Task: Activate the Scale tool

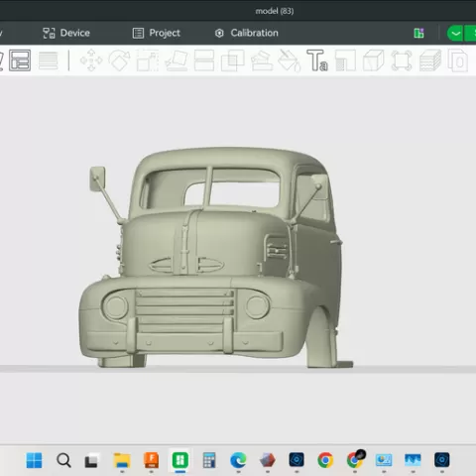Action: [x=148, y=60]
